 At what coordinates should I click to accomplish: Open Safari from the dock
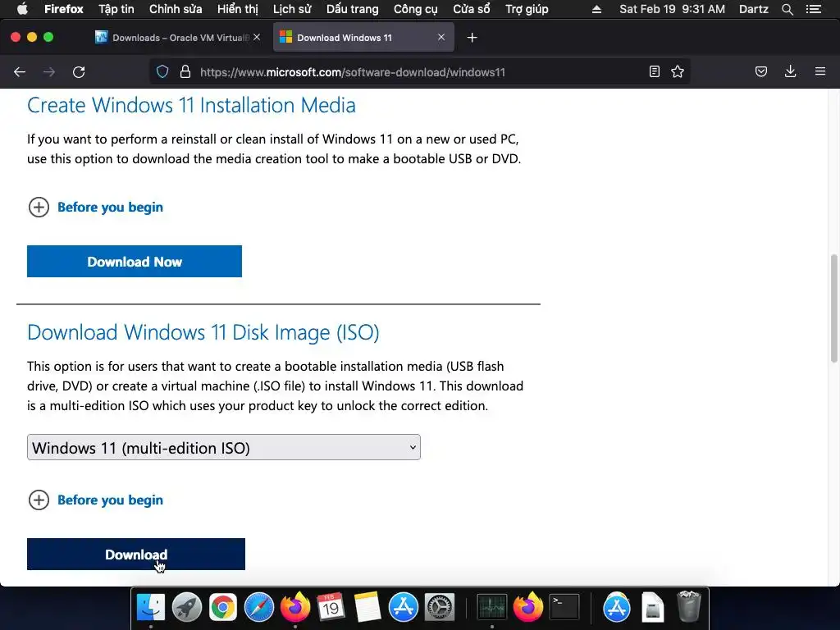[258, 608]
